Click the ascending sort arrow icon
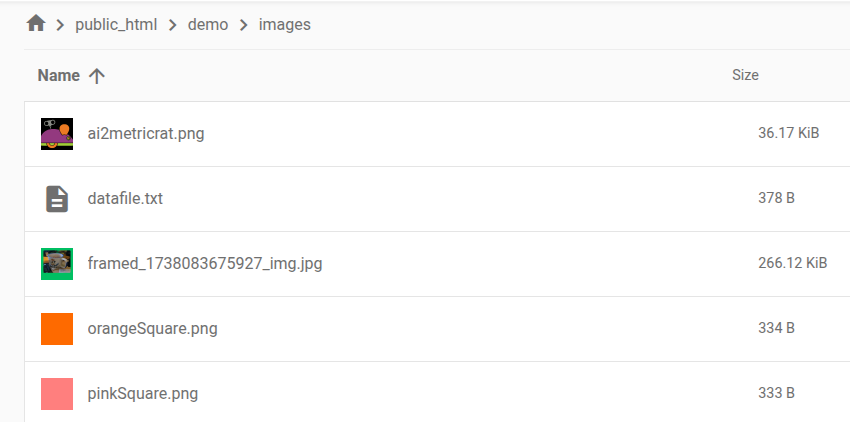 pos(97,75)
